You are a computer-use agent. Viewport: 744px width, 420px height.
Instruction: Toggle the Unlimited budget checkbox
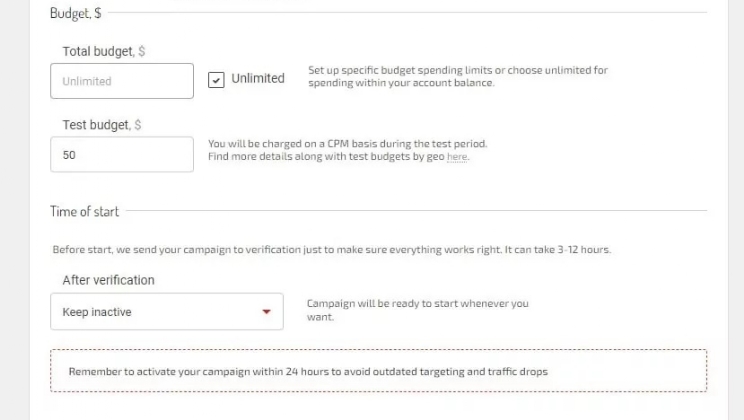216,80
